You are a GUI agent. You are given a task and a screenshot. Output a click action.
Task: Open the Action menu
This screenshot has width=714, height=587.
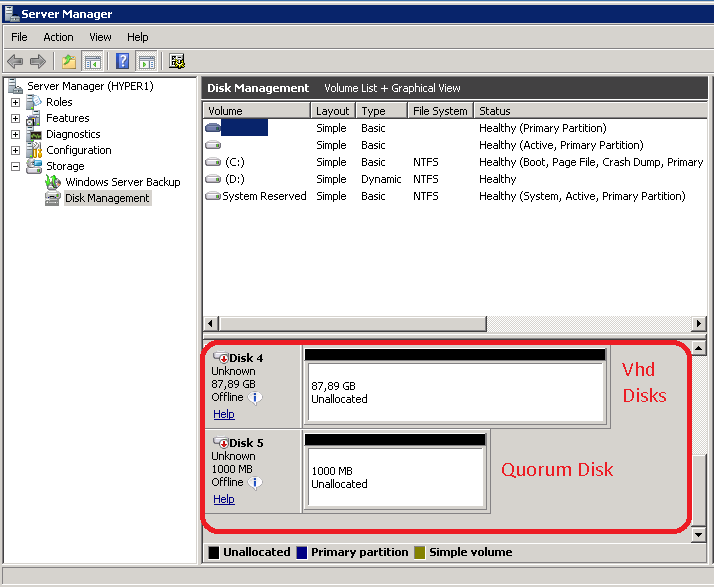(x=58, y=37)
